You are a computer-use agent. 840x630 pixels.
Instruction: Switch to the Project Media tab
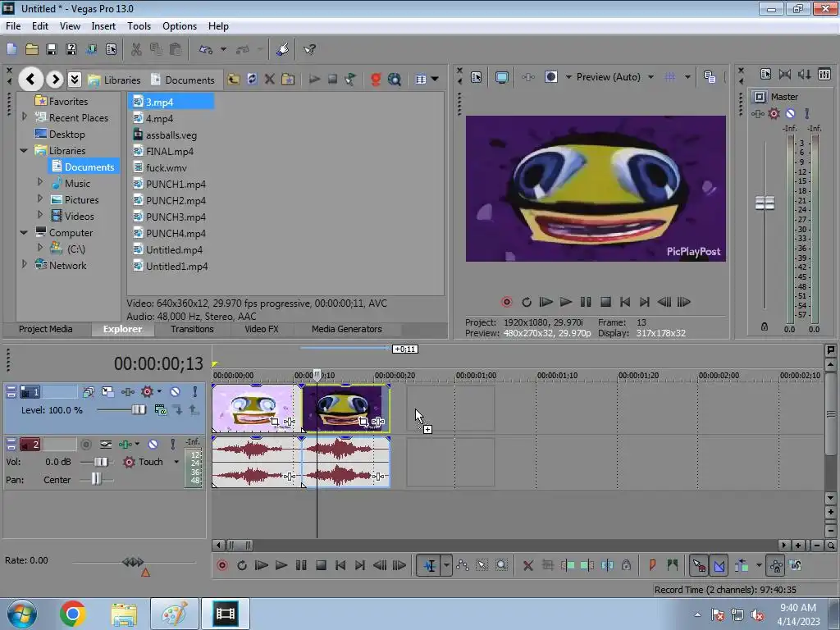click(46, 329)
